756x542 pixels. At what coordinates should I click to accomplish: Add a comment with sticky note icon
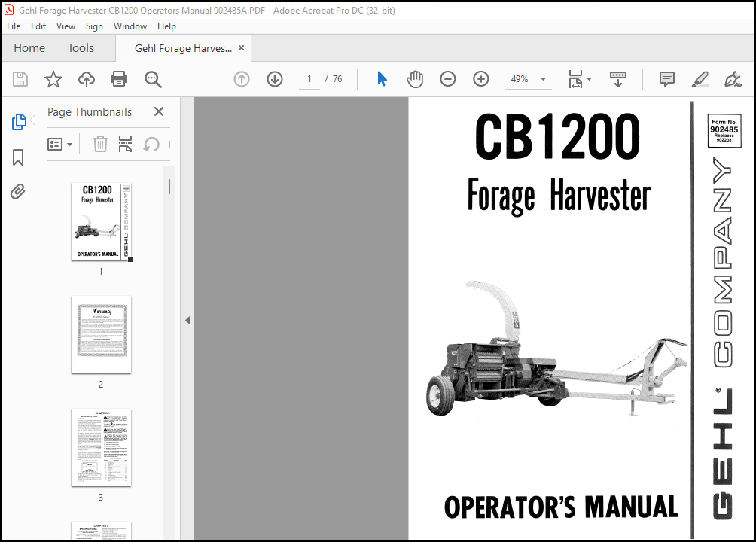pyautogui.click(x=667, y=79)
